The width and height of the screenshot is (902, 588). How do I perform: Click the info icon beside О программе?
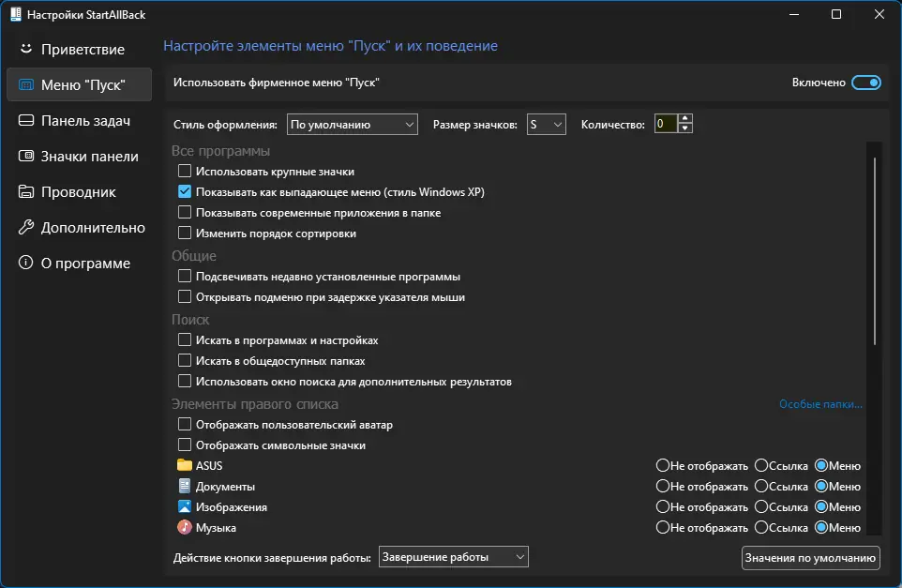[26, 263]
